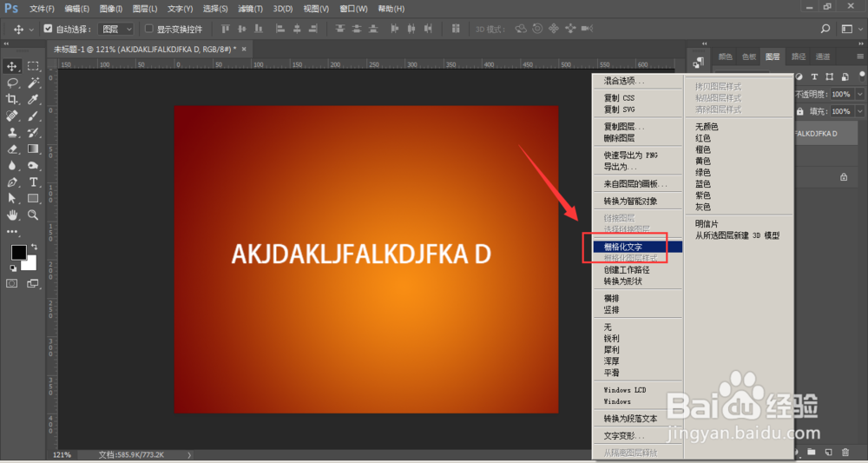The height and width of the screenshot is (463, 868).
Task: Open the layer 不透明度 dropdown arrow
Action: pos(859,94)
